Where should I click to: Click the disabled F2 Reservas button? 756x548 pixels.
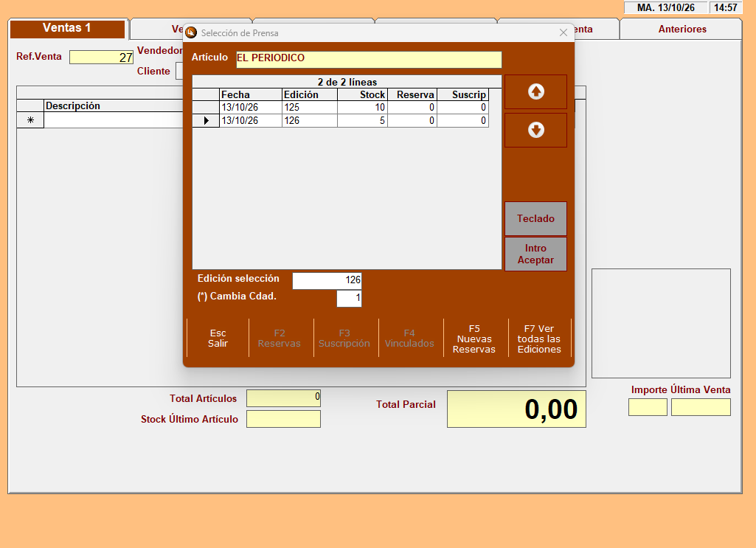279,339
